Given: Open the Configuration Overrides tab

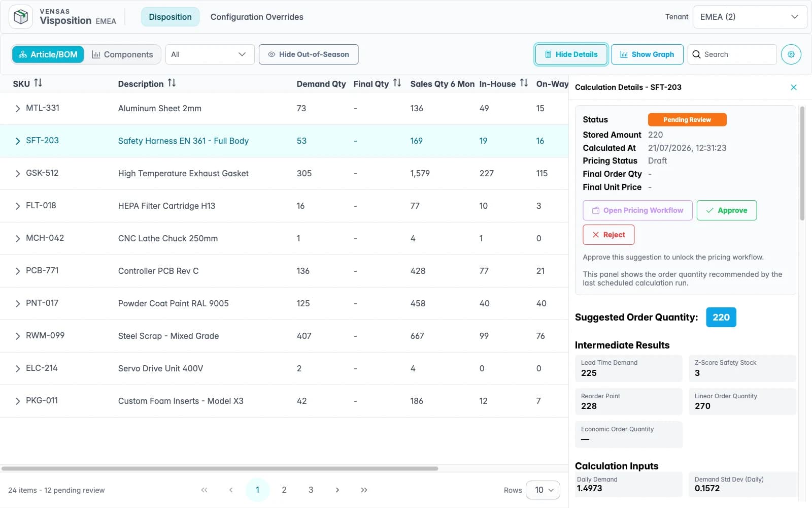Looking at the screenshot, I should pos(257,17).
